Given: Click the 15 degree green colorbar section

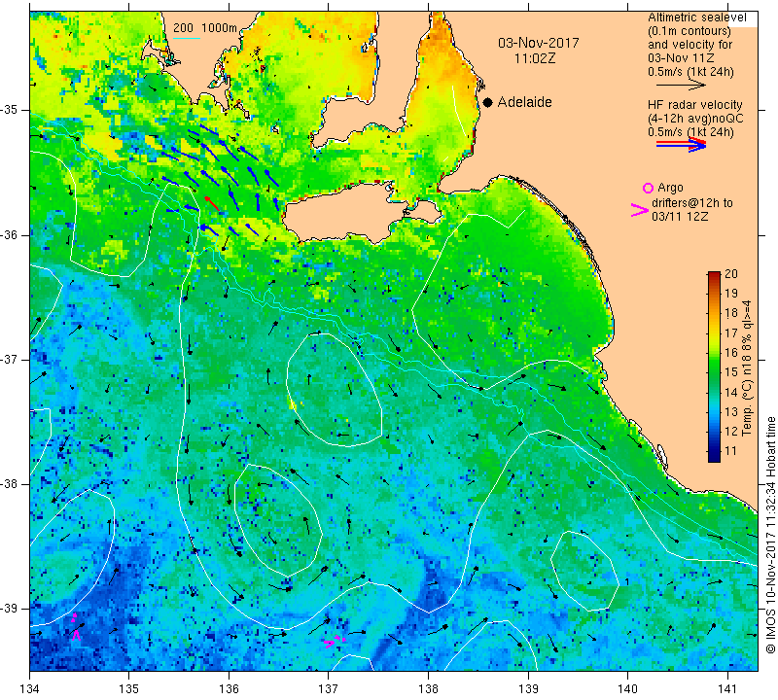Looking at the screenshot, I should (x=714, y=372).
